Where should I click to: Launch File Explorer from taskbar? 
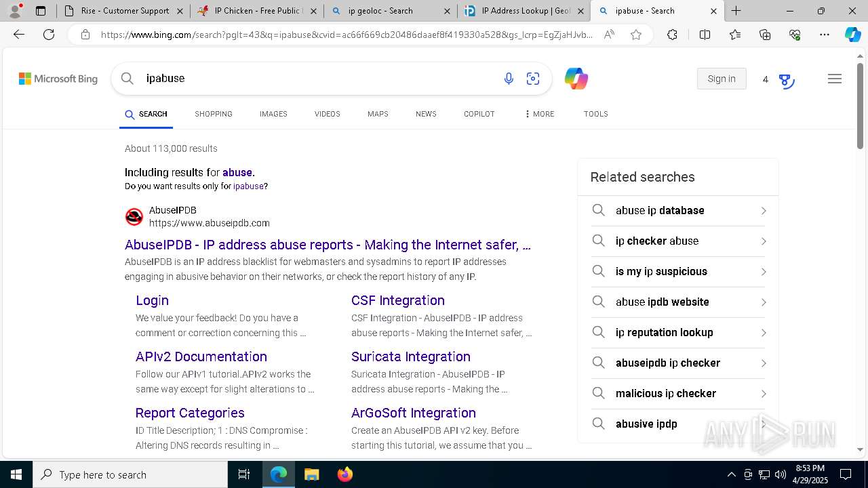click(311, 474)
